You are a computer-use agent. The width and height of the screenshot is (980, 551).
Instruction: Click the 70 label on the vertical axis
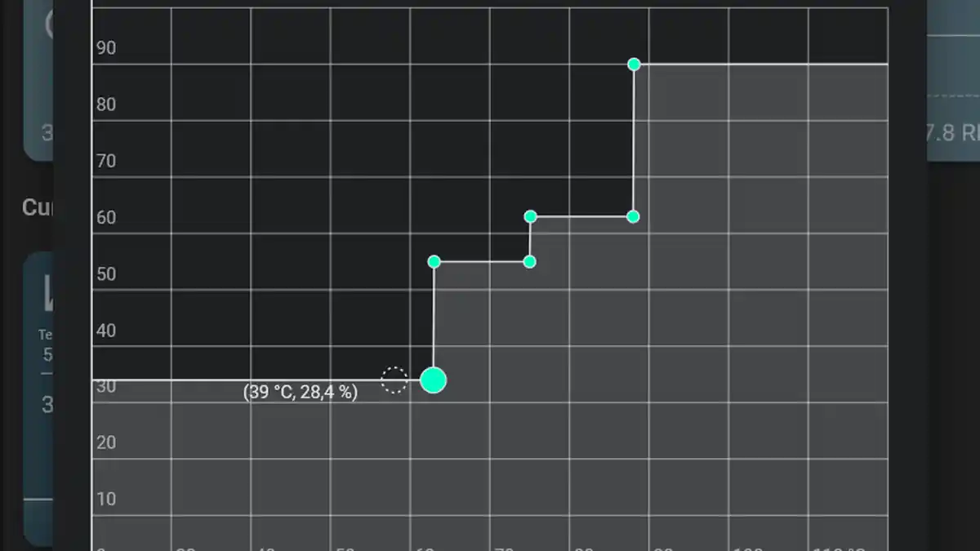pyautogui.click(x=106, y=161)
